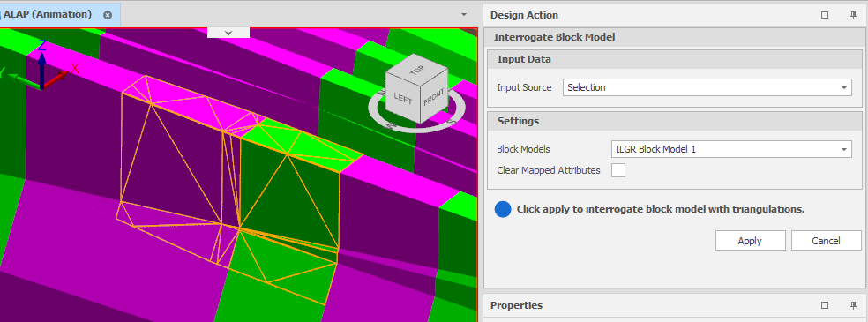Pin the Design Action panel
This screenshot has height=322, width=868.
pos(853,16)
